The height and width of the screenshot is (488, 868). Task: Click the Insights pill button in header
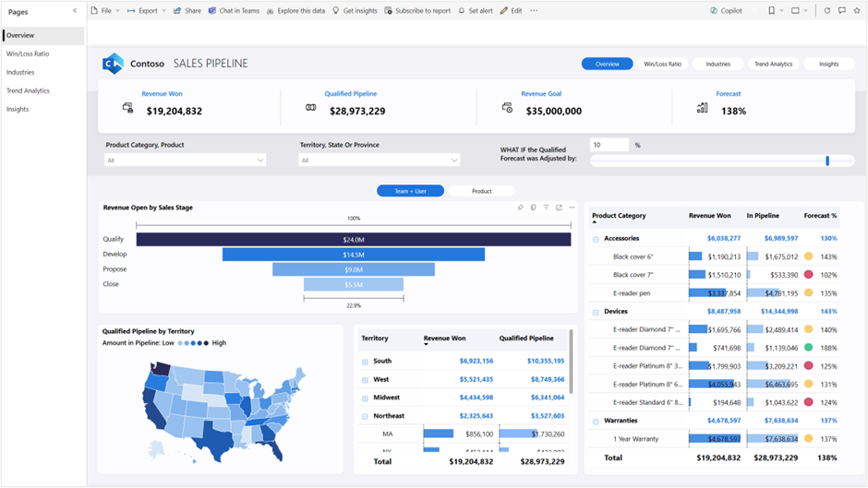tap(828, 64)
